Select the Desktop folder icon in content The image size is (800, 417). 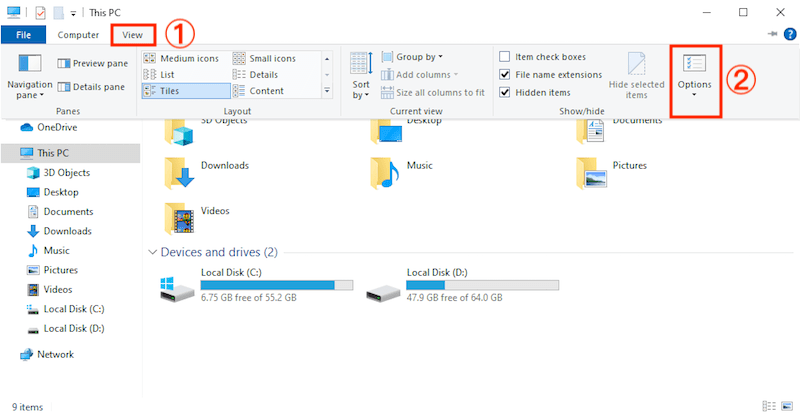tap(386, 132)
